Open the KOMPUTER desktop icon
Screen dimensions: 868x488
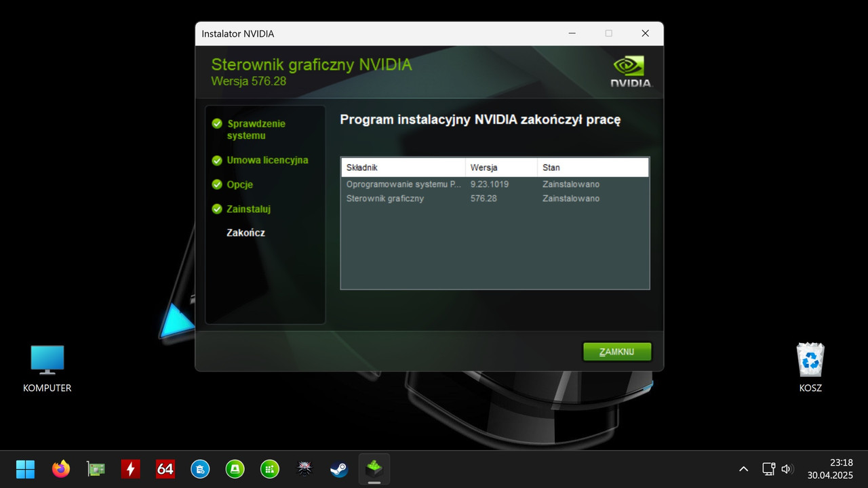click(x=47, y=368)
